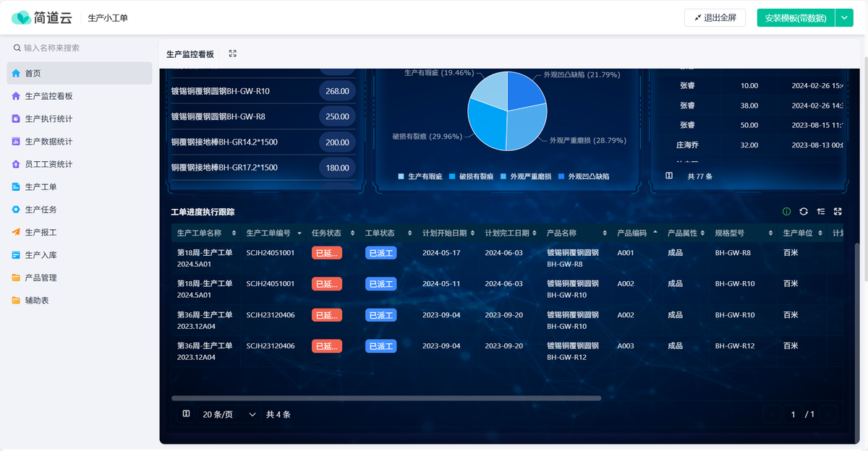The height and width of the screenshot is (451, 868).
Task: Open the 20 条/页 page size dropdown
Action: (228, 414)
